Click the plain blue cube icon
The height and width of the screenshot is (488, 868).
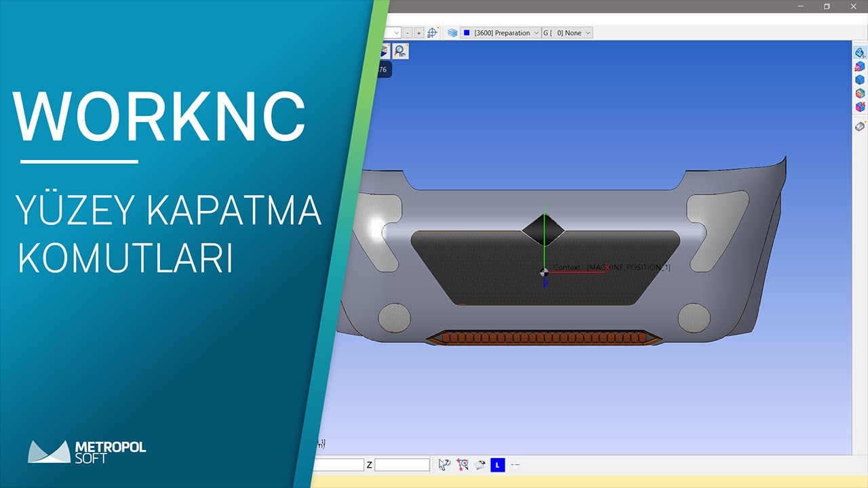(860, 79)
